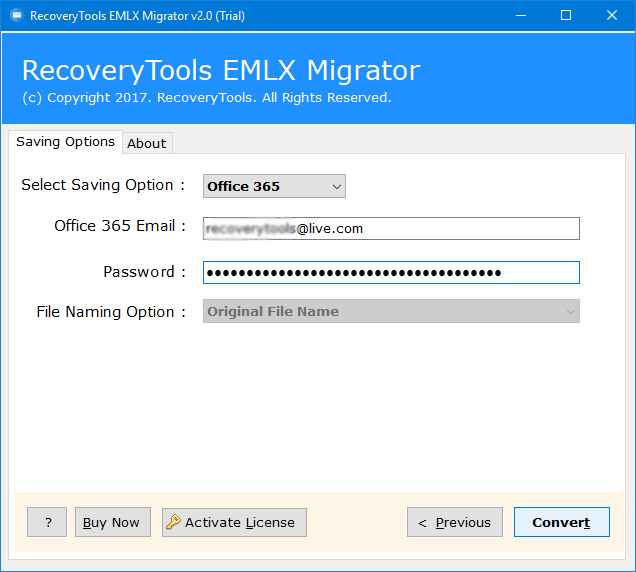Click the Activate License button
Image resolution: width=636 pixels, height=572 pixels.
tap(234, 522)
